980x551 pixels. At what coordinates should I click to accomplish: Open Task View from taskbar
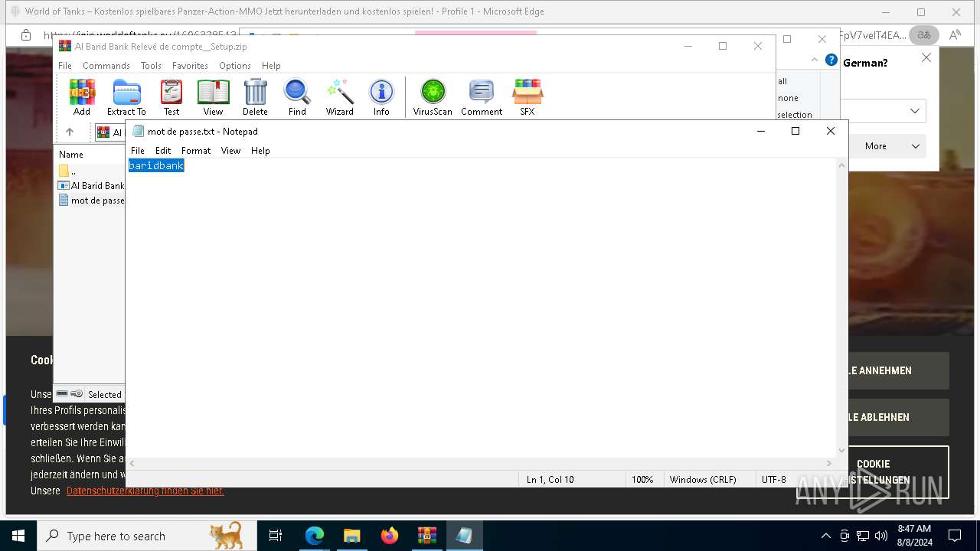click(x=276, y=536)
